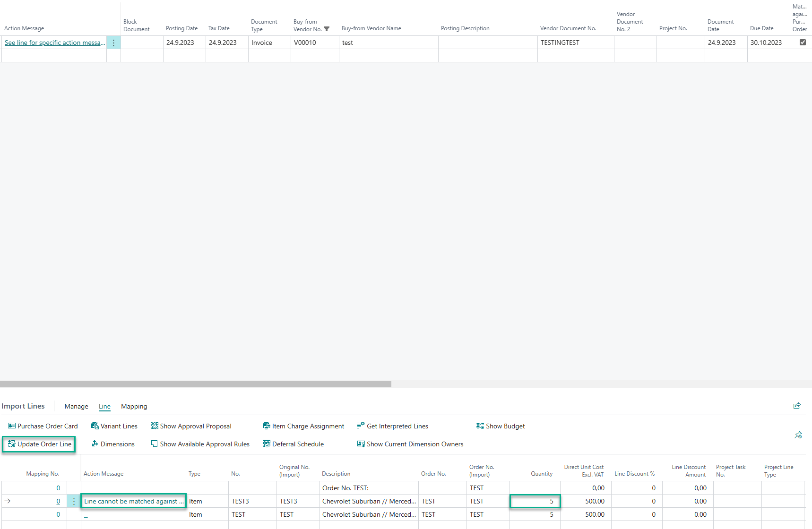
Task: Open Item Charge Assignment
Action: click(x=303, y=426)
